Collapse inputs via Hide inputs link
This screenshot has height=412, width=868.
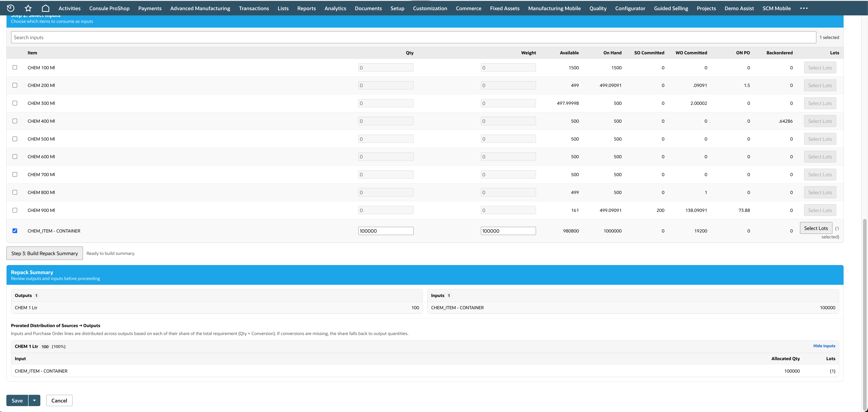pyautogui.click(x=824, y=346)
